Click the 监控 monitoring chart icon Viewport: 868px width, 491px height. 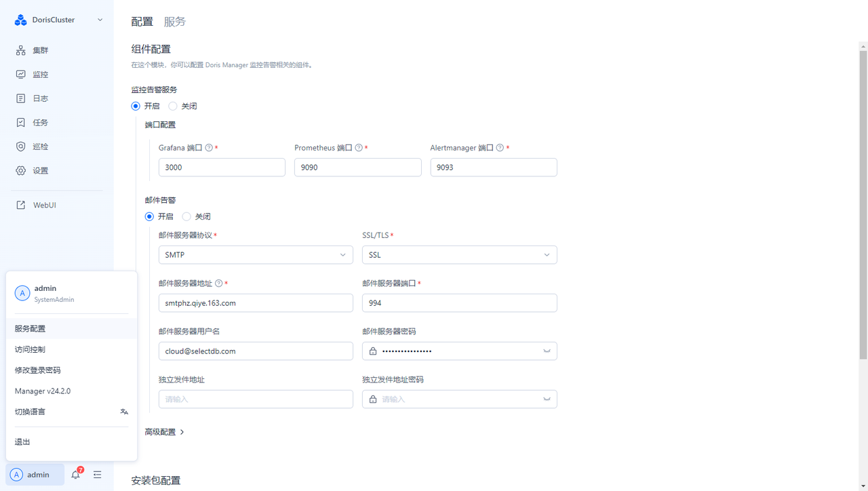[x=21, y=75]
